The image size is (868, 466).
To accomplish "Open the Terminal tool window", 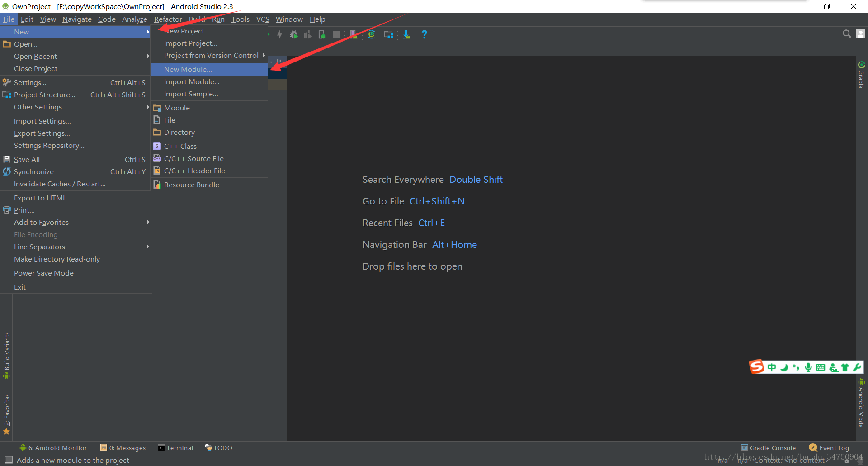I will coord(175,448).
